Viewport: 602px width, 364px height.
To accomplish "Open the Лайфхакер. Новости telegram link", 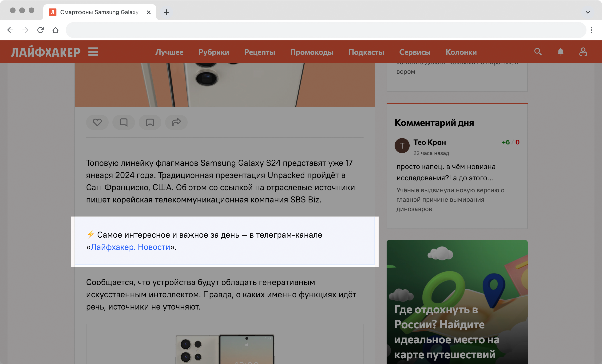I will (131, 247).
